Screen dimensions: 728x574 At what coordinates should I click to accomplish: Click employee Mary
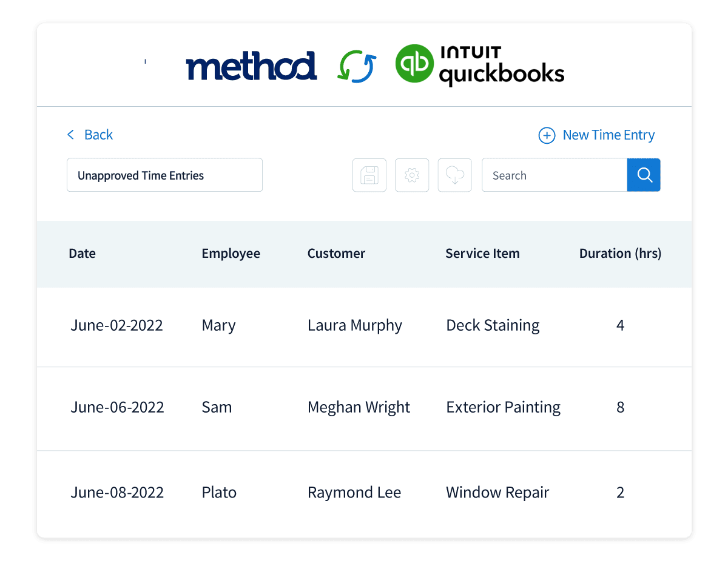click(218, 326)
